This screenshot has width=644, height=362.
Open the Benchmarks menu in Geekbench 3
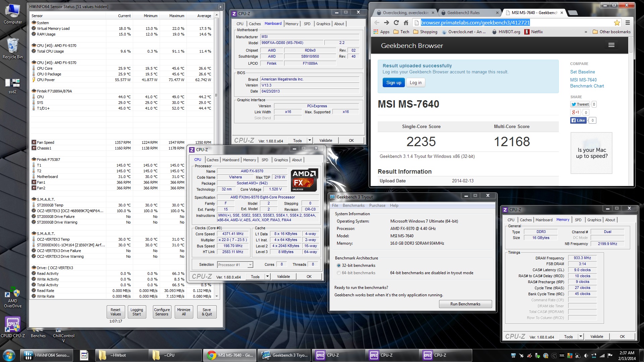click(354, 205)
